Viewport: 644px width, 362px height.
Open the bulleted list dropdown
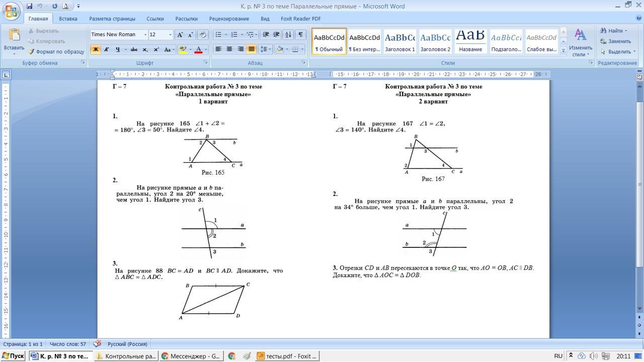pos(226,35)
